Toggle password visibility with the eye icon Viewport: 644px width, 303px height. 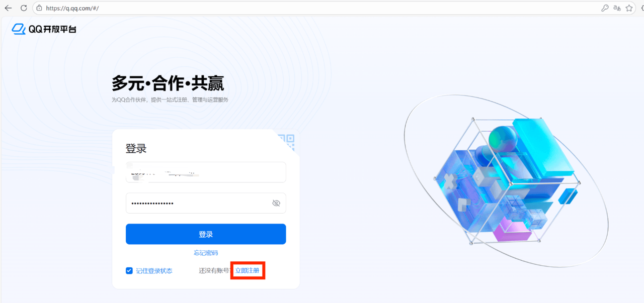[x=276, y=203]
